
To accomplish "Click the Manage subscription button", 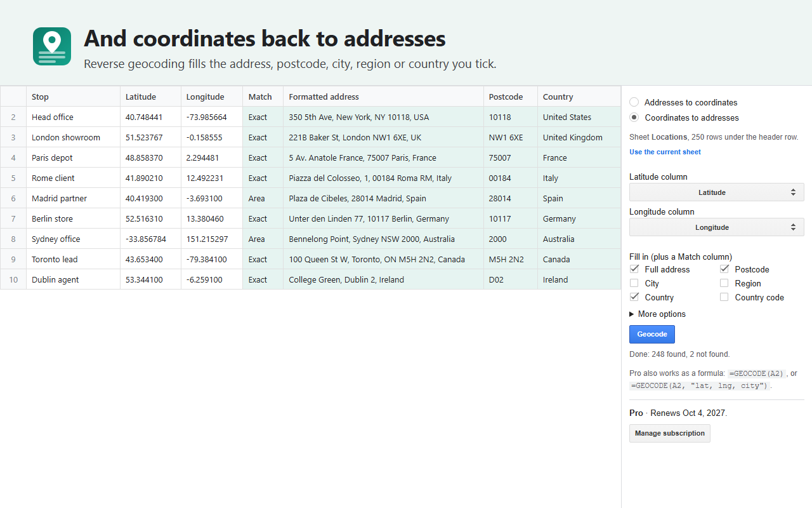I will coord(669,433).
